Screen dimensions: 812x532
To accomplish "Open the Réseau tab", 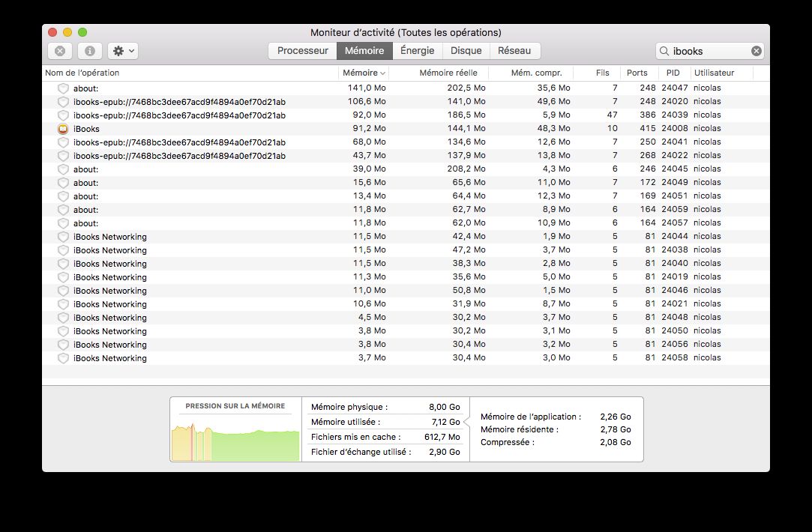I will [514, 51].
